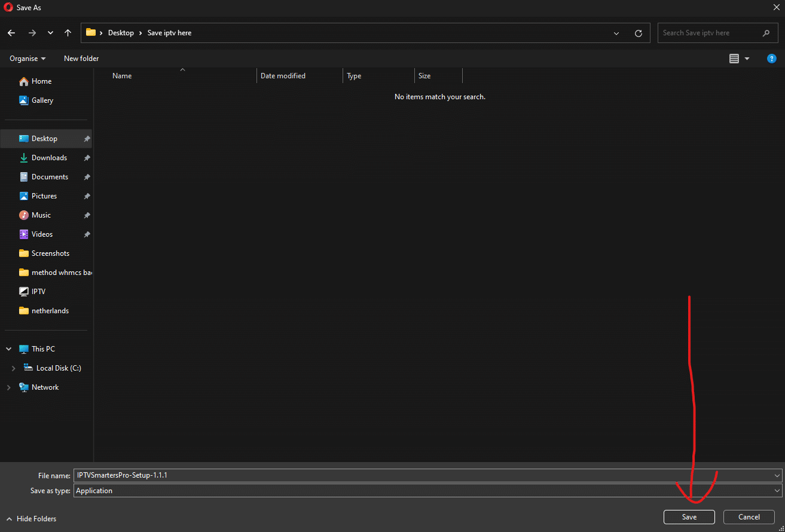Open File name history dropdown arrow
Viewport: 785px width, 532px height.
[777, 475]
